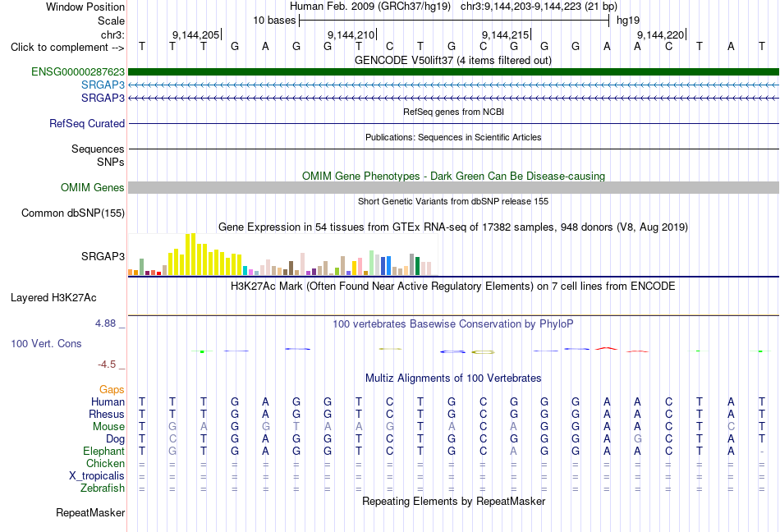Open Publications: Sequences in Scientific Articles title

(x=453, y=137)
